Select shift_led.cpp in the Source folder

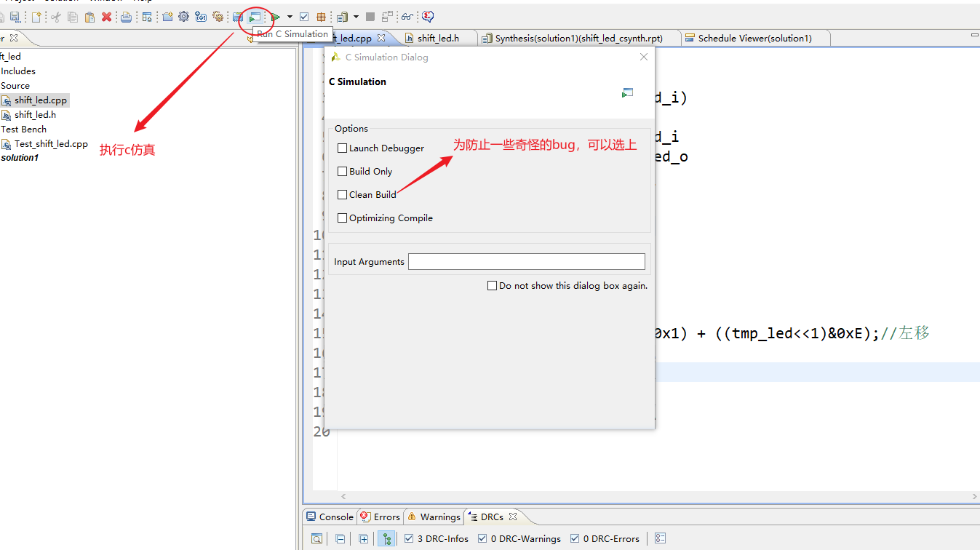click(35, 100)
